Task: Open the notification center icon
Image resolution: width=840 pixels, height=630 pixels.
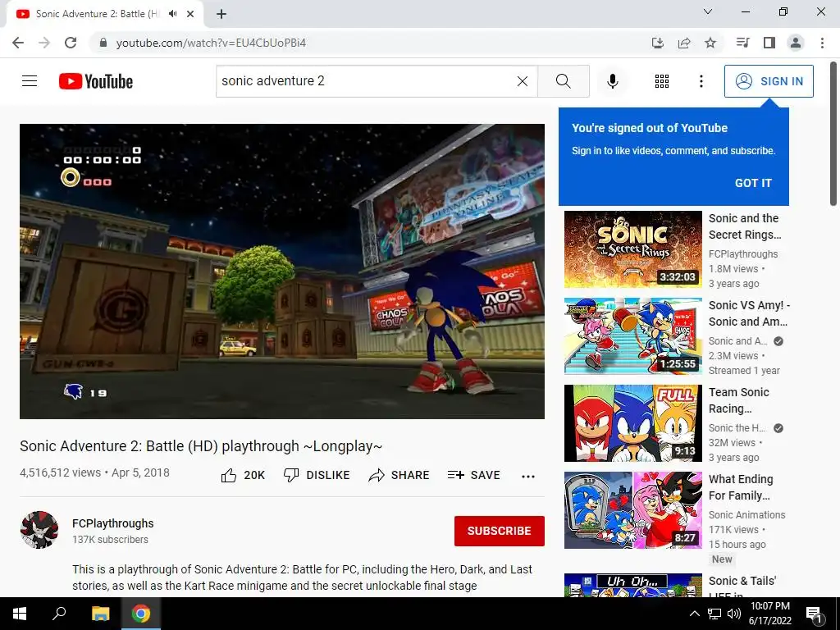Action: tap(814, 614)
